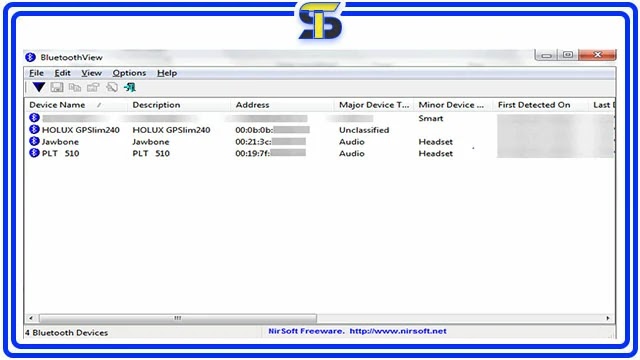The height and width of the screenshot is (360, 640).
Task: Click the horizontal scrollbar thumb
Action: (178, 318)
